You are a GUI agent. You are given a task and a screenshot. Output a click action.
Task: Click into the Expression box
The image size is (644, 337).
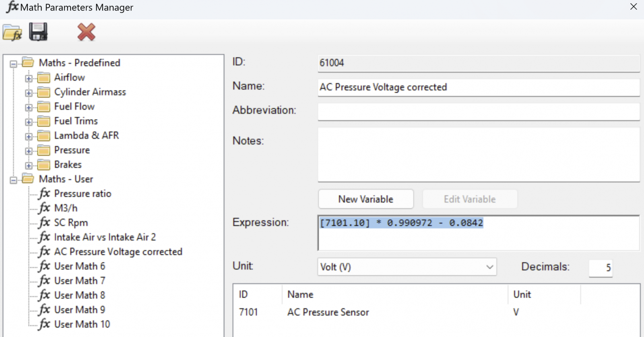pyautogui.click(x=479, y=233)
